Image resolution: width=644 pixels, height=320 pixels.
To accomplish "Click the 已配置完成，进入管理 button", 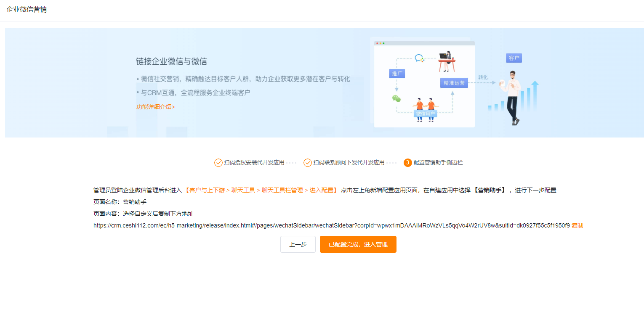I will click(x=358, y=244).
